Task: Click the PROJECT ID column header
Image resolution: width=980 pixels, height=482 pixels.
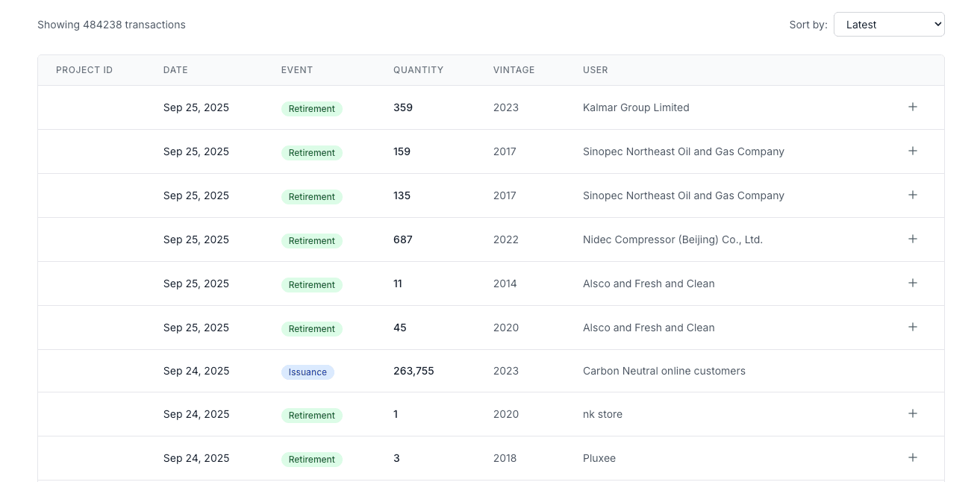Action: point(84,69)
